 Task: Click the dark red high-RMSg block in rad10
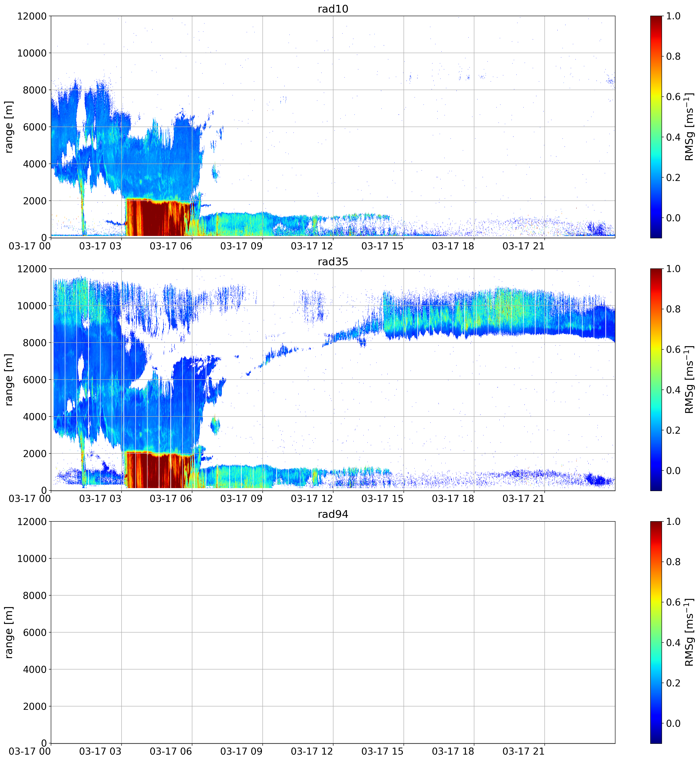pos(158,218)
